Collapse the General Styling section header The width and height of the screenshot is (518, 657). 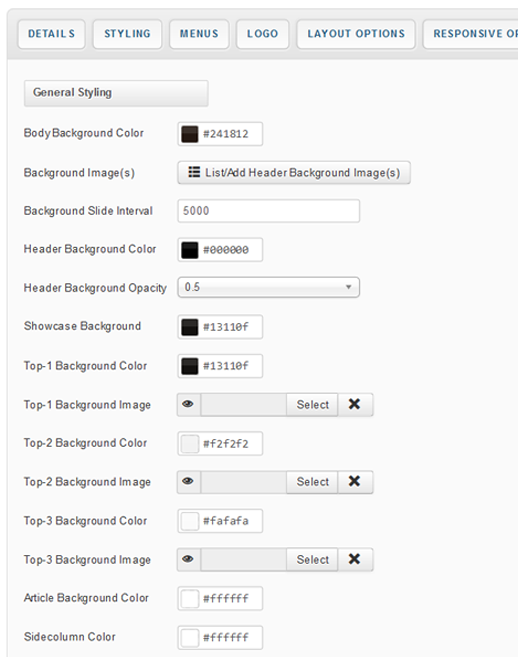pyautogui.click(x=116, y=93)
